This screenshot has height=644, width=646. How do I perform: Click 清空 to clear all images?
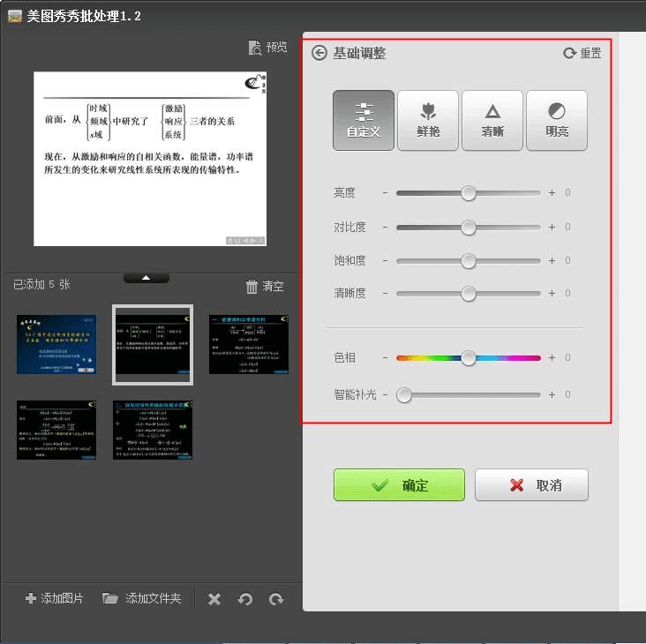coord(265,286)
